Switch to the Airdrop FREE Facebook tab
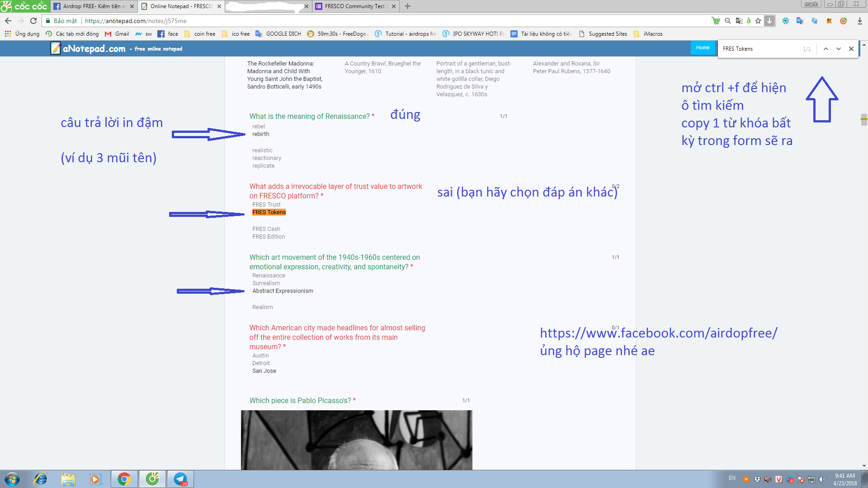 point(93,6)
